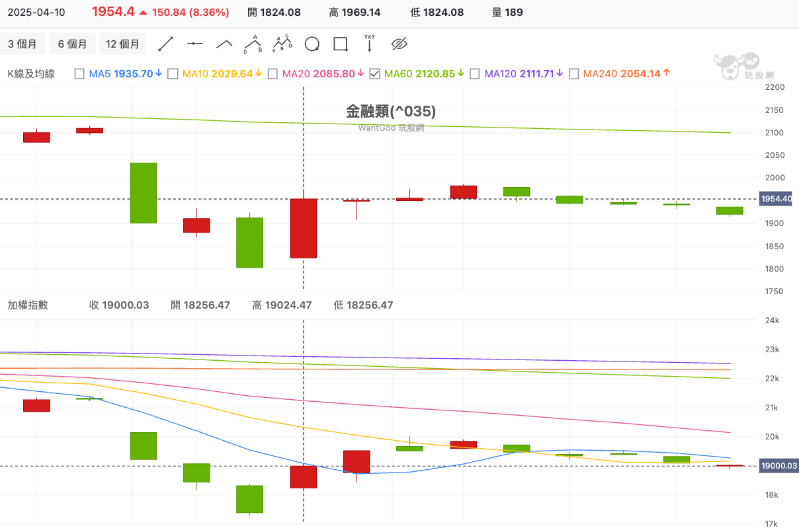Click the large red candlestick at the crosshair
The image size is (799, 532).
click(303, 228)
